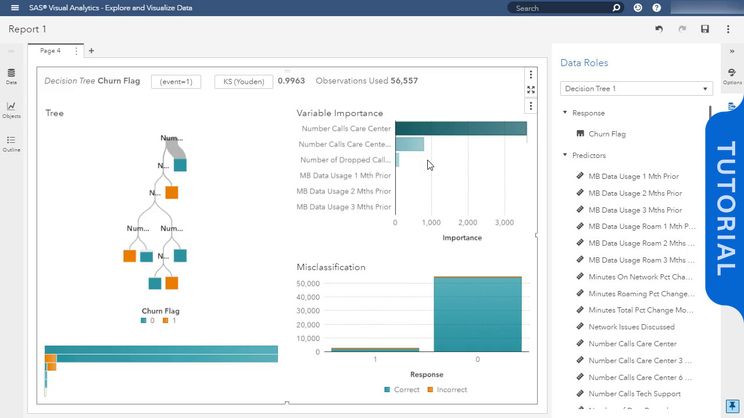Click the KS (Youden) button
This screenshot has width=744, height=418.
[x=242, y=81]
